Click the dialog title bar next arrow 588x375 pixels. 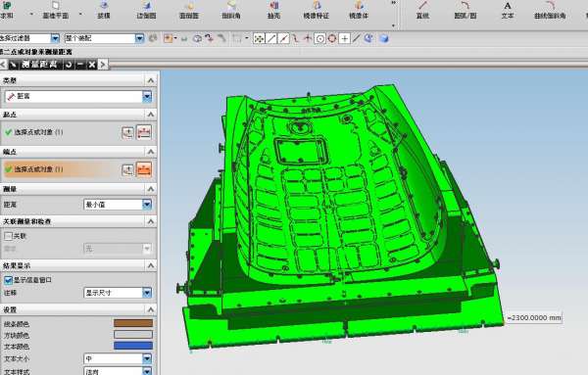coord(103,65)
